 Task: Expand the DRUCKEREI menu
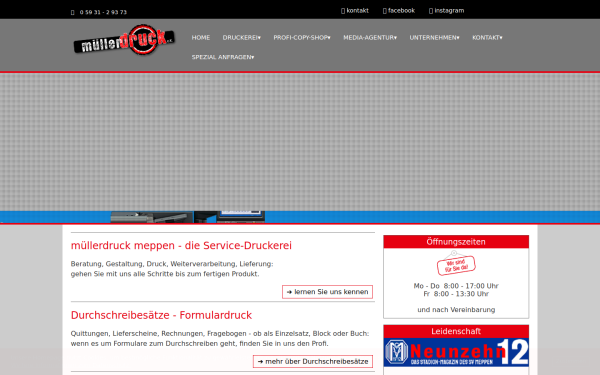click(x=242, y=38)
